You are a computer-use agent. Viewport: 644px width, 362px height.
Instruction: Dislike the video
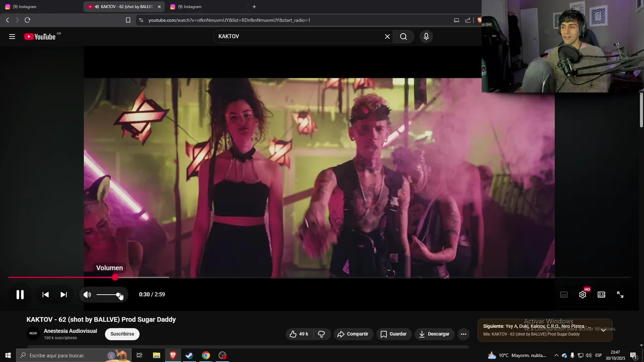[321, 334]
